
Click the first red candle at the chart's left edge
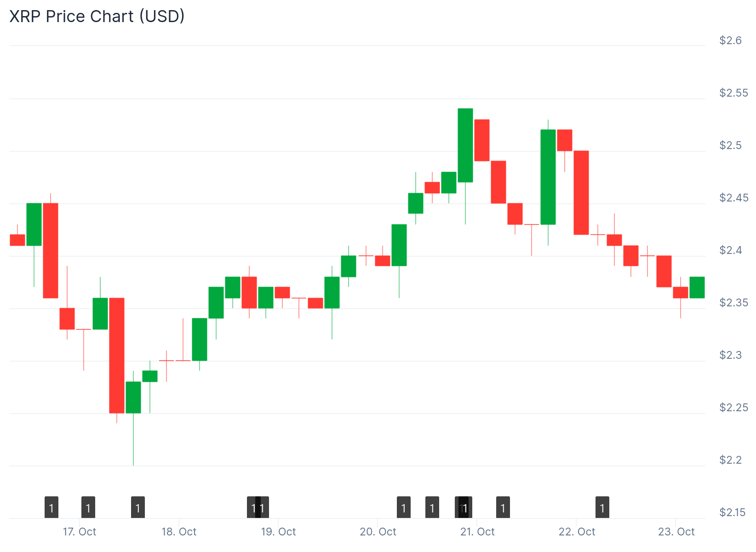[x=17, y=240]
